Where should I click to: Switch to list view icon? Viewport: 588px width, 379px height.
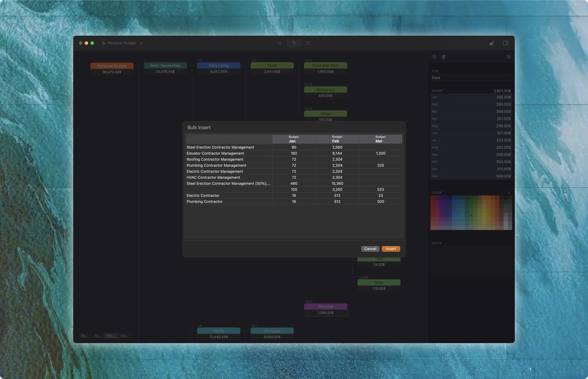(x=279, y=43)
